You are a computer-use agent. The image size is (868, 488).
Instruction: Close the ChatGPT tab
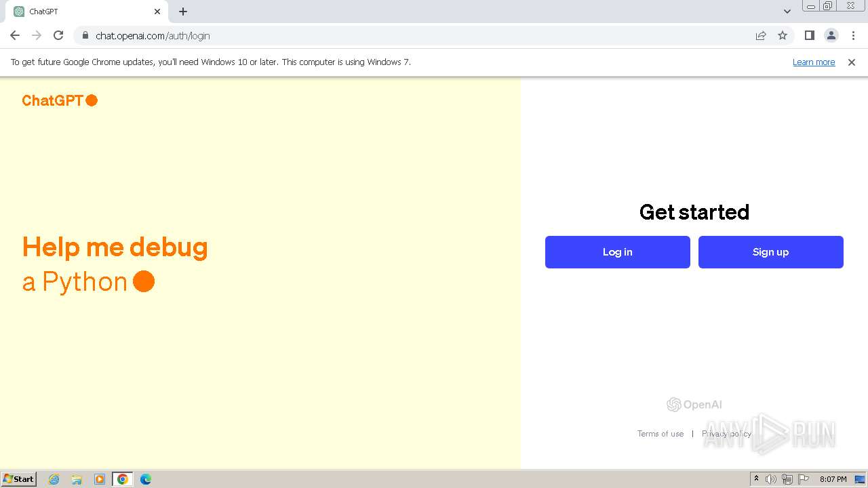(157, 12)
